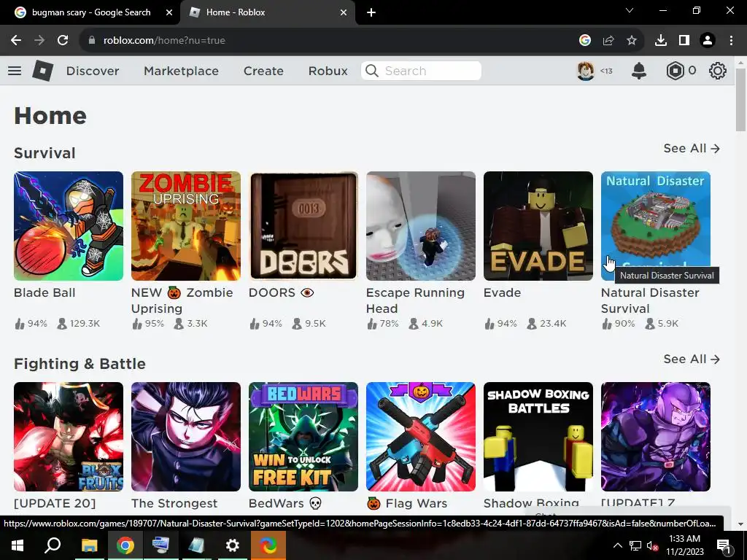
Task: Click the share page icon in address bar
Action: click(x=608, y=41)
